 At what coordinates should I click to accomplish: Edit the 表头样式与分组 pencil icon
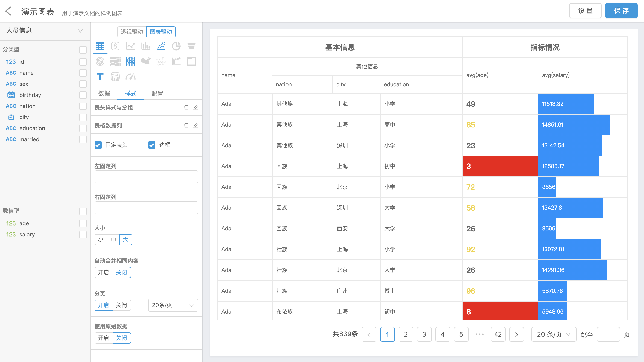196,108
